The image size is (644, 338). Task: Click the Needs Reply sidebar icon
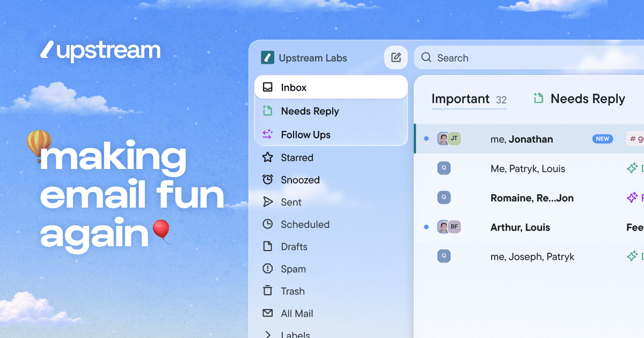267,111
